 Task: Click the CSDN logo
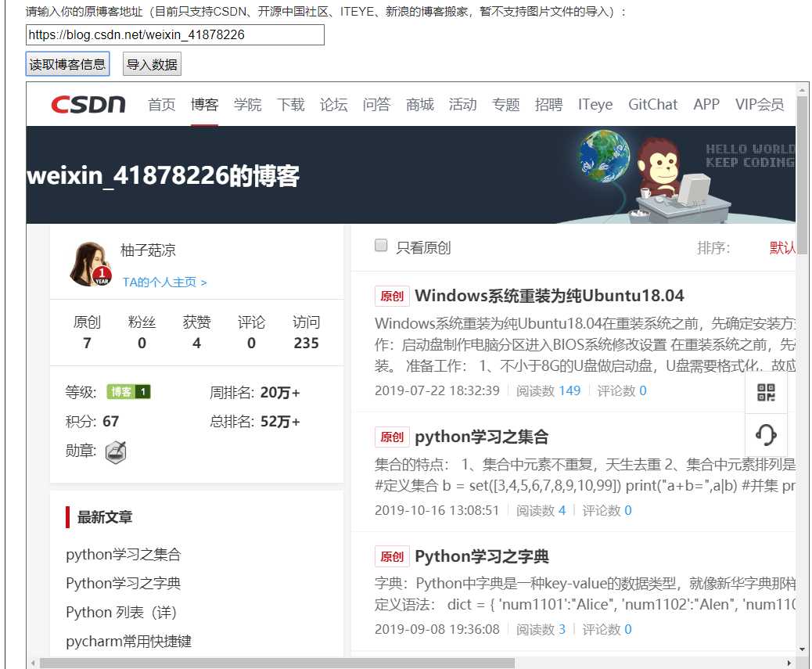tap(88, 105)
